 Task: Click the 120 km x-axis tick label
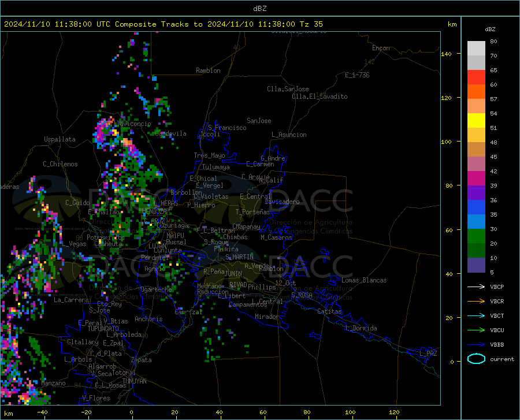tap(394, 412)
